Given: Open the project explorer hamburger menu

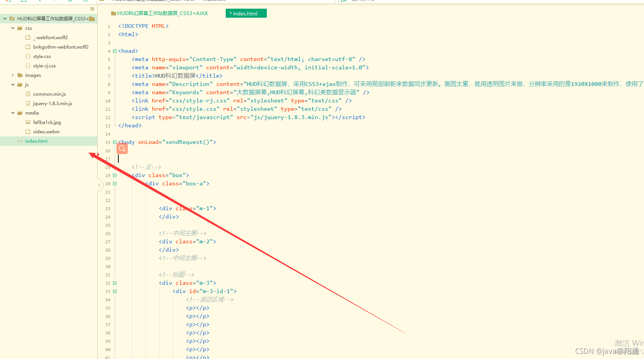Looking at the screenshot, I should point(92,9).
